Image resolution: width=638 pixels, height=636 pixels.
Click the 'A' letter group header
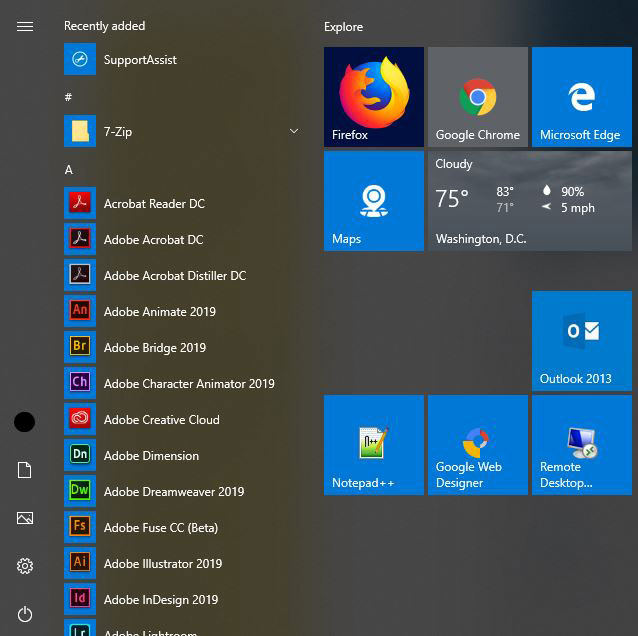point(69,170)
